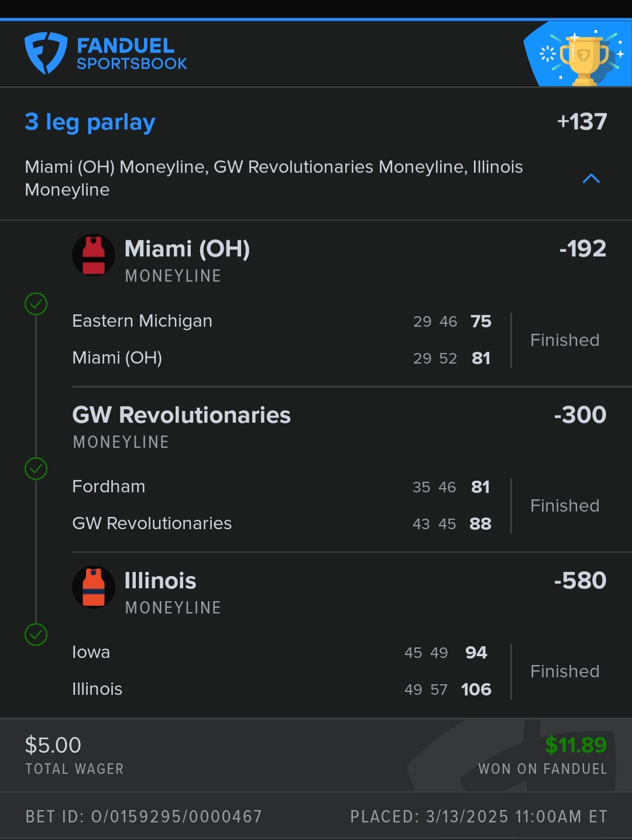
Task: Click the $11.89 winnings amount
Action: 575,745
